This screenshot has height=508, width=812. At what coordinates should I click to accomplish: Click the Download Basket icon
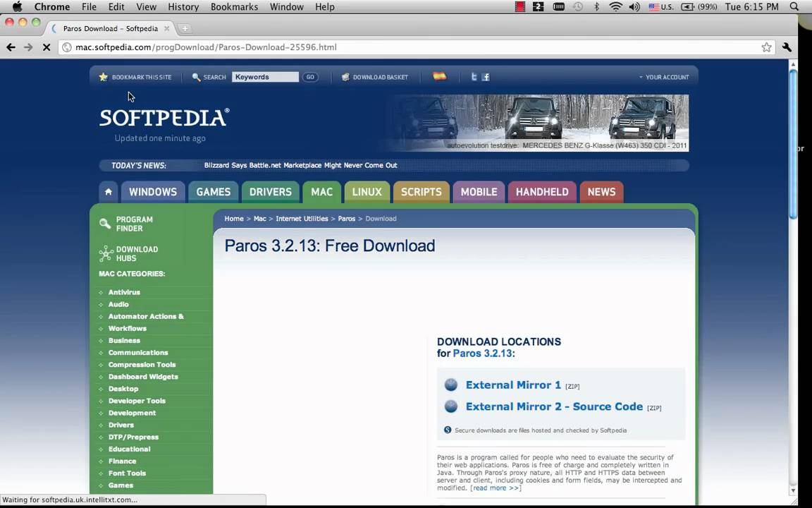[345, 77]
